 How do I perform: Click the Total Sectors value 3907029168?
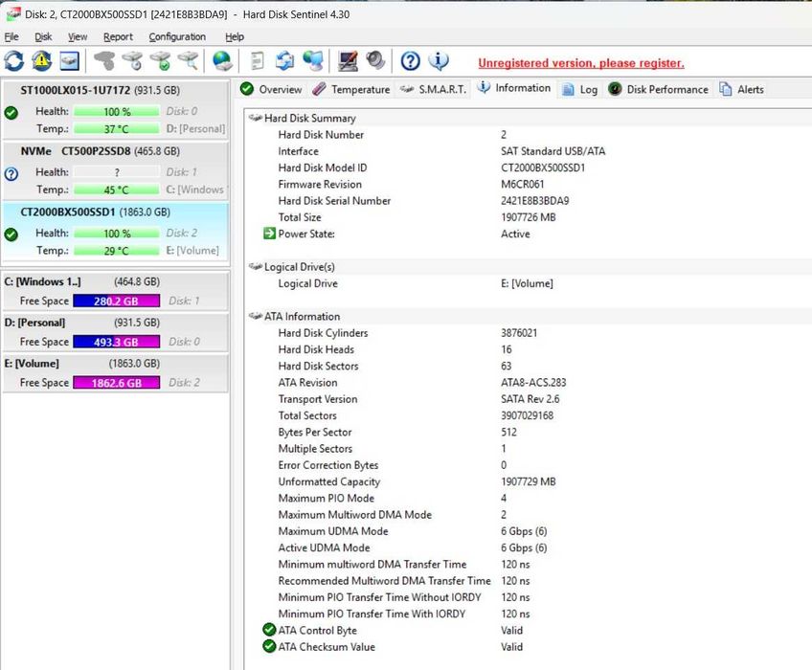pyautogui.click(x=528, y=415)
